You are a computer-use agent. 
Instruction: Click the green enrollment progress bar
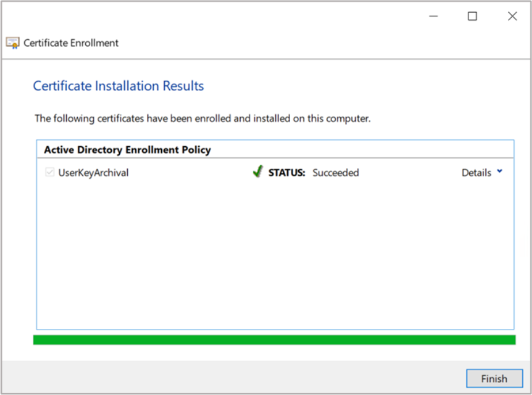pos(274,340)
